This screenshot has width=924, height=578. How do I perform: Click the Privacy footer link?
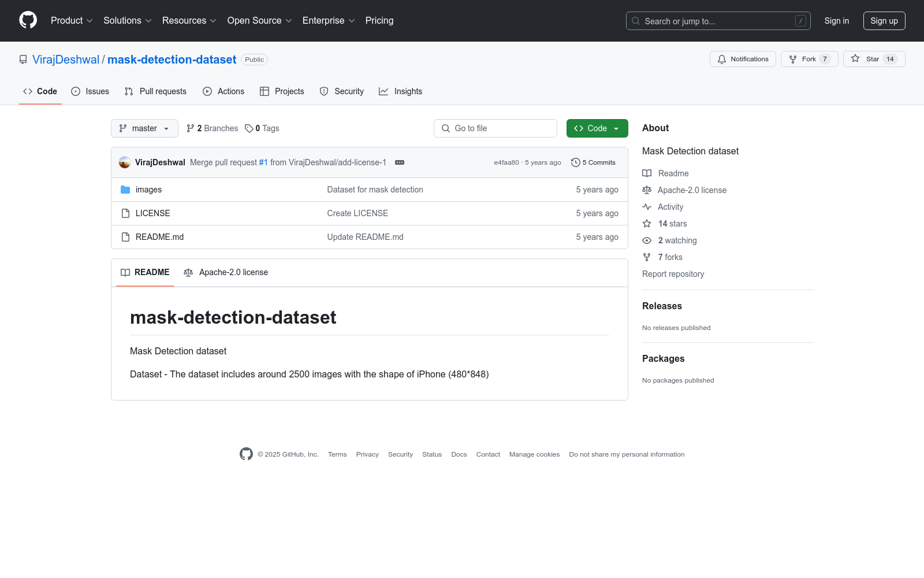point(367,454)
